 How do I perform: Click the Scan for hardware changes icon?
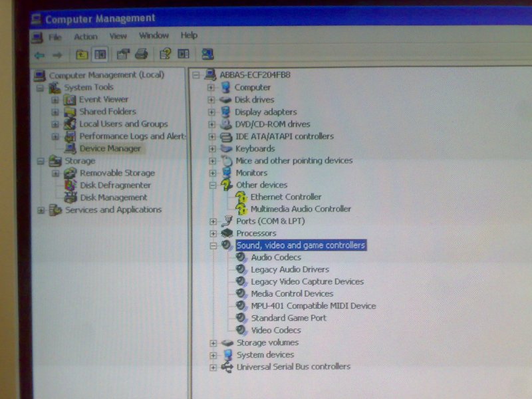(x=207, y=54)
